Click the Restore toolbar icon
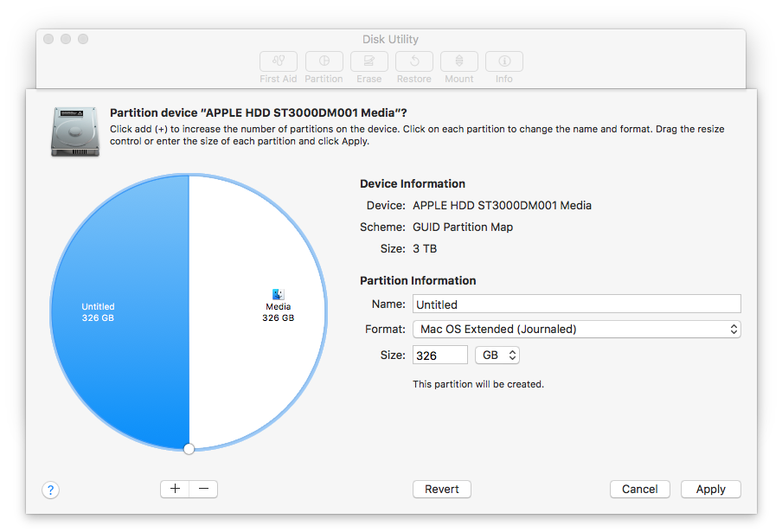The image size is (782, 532). [x=414, y=61]
